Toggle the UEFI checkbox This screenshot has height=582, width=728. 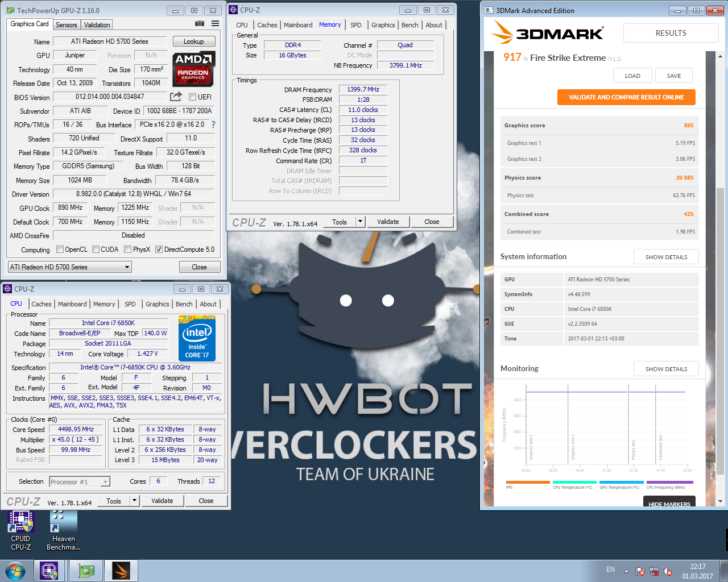click(192, 97)
